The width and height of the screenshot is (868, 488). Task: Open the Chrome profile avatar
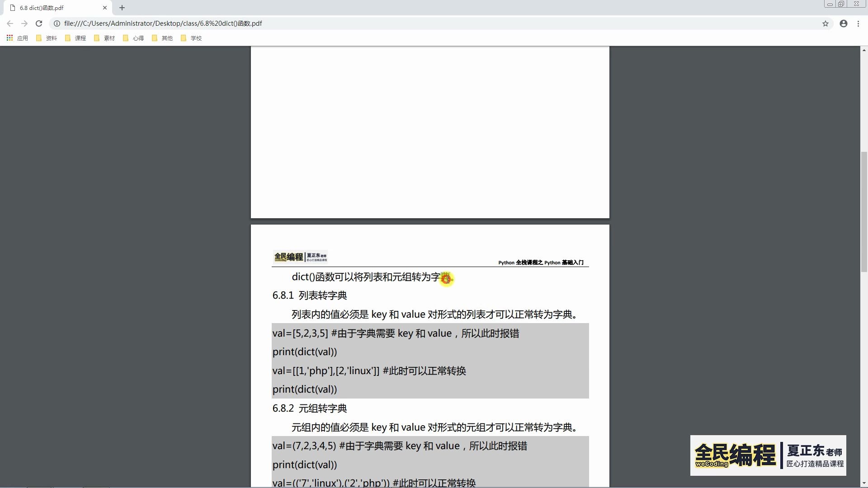click(844, 23)
